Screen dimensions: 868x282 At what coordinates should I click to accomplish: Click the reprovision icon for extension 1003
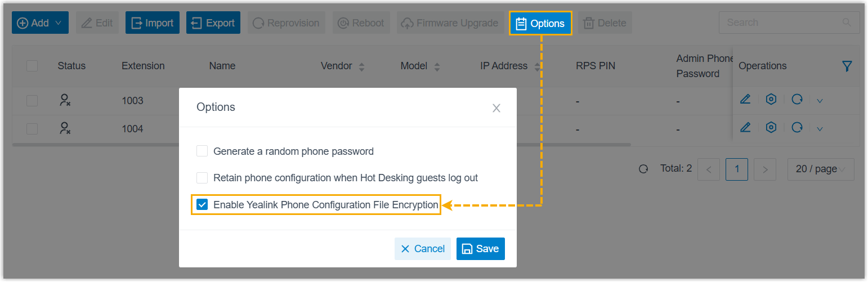[797, 100]
